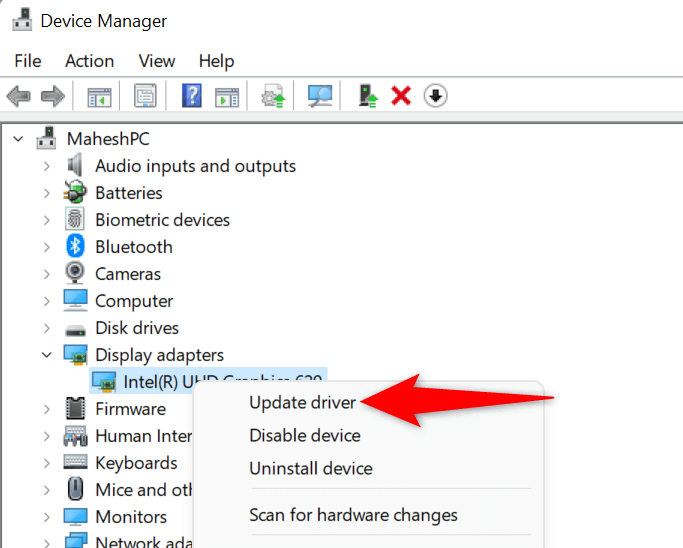The image size is (683, 548).
Task: Choose Uninstall device from context menu
Action: [x=311, y=469]
